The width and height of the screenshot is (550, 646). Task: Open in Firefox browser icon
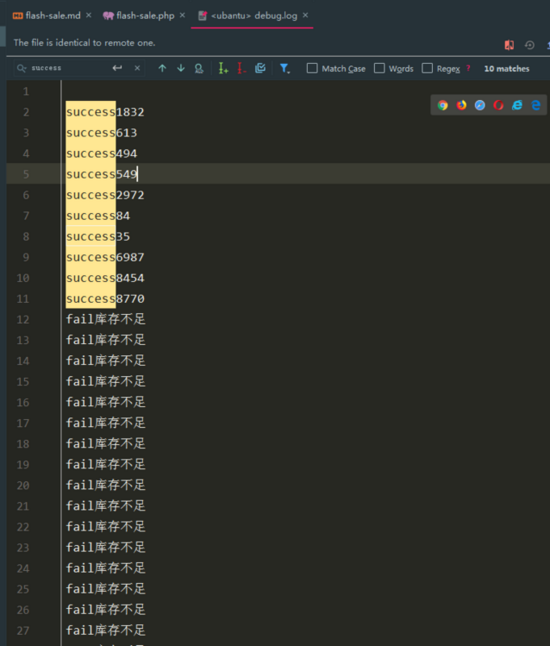pyautogui.click(x=461, y=105)
